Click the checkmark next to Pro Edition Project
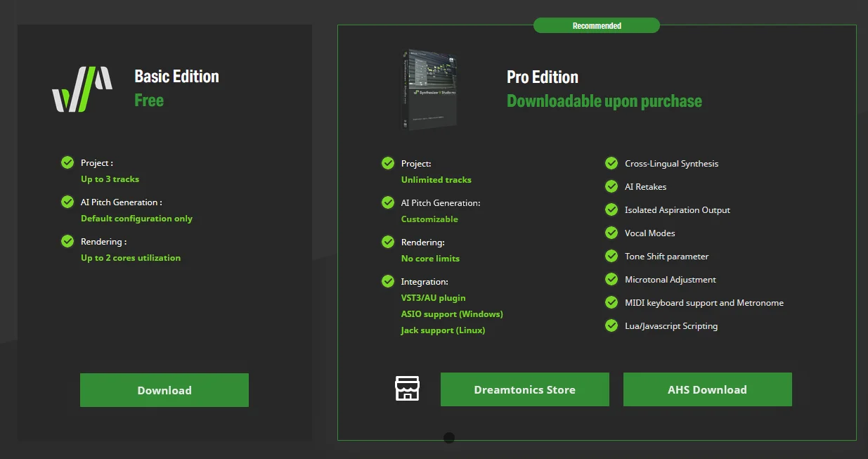The height and width of the screenshot is (459, 868). [388, 164]
